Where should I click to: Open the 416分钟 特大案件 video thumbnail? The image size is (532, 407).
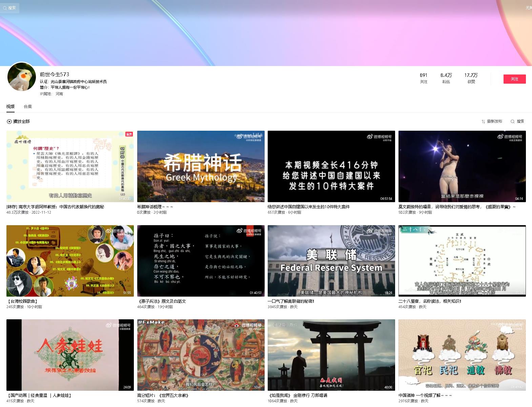coord(331,166)
